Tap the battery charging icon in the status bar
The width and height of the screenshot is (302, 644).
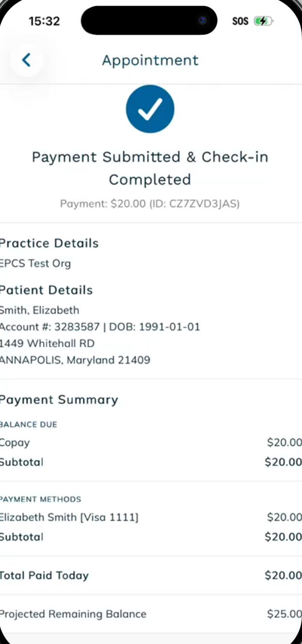[x=264, y=21]
